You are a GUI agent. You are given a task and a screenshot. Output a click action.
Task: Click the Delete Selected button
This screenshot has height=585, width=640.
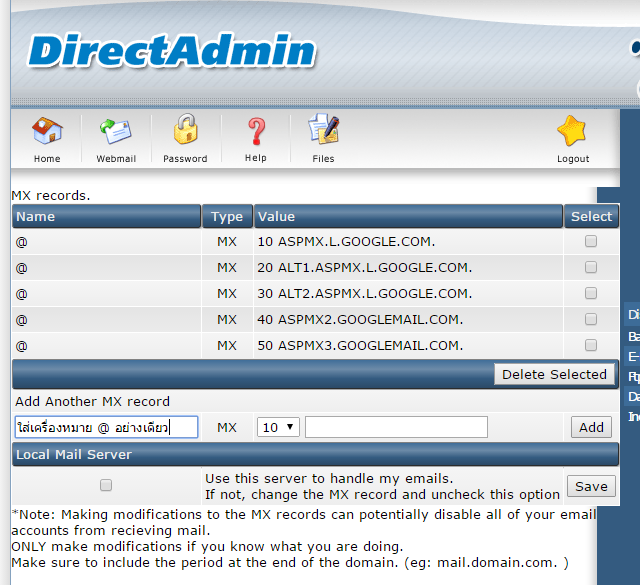coord(554,374)
